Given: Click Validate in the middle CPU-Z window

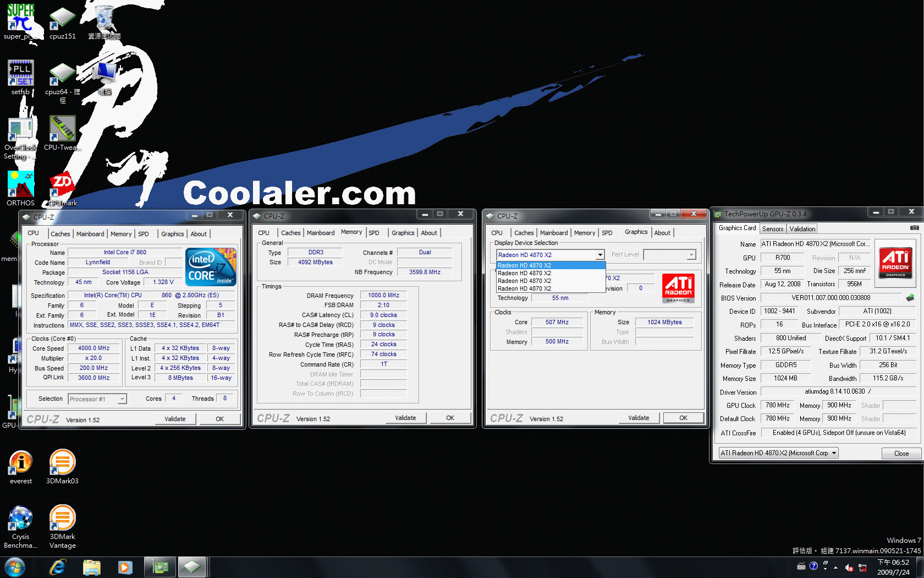Looking at the screenshot, I should 405,417.
